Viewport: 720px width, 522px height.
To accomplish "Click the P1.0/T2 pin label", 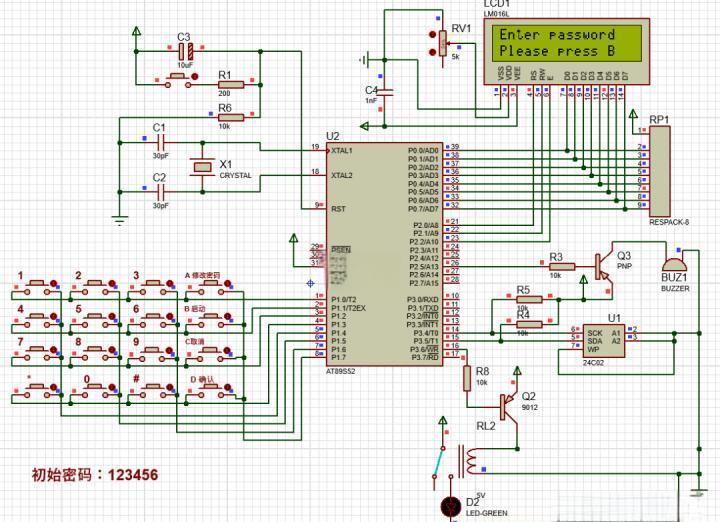I will (x=344, y=299).
